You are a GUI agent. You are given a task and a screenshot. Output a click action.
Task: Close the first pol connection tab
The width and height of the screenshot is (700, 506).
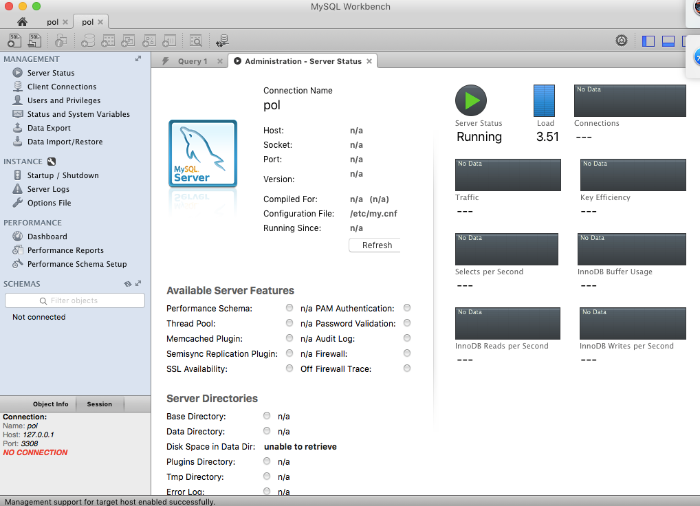point(65,22)
